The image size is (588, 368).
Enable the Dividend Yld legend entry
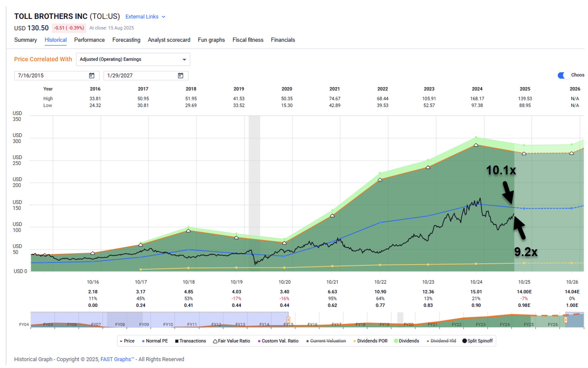coord(441,341)
